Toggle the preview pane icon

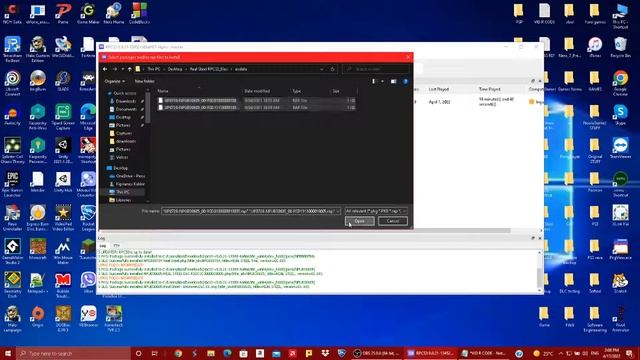tap(393, 81)
